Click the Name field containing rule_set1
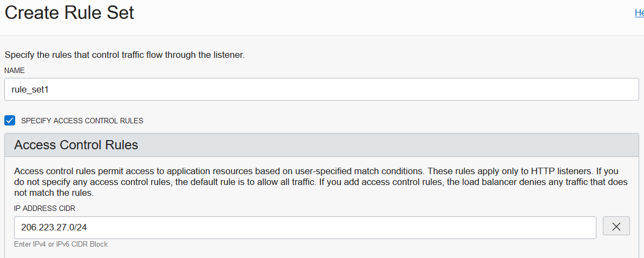 point(321,89)
